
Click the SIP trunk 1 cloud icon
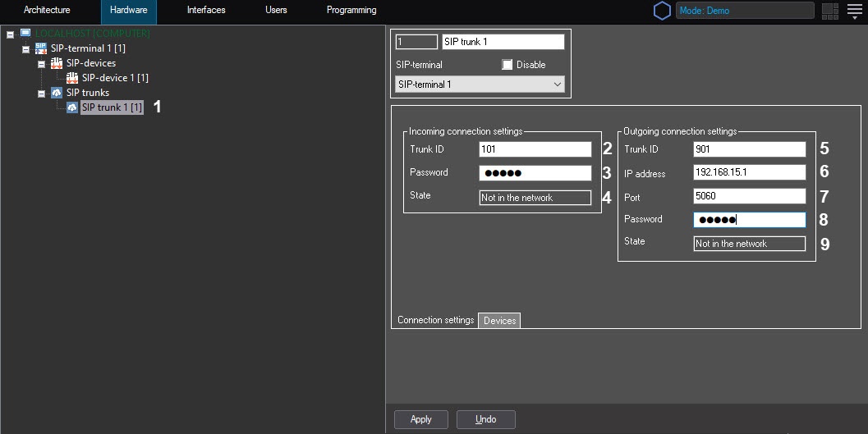[72, 107]
